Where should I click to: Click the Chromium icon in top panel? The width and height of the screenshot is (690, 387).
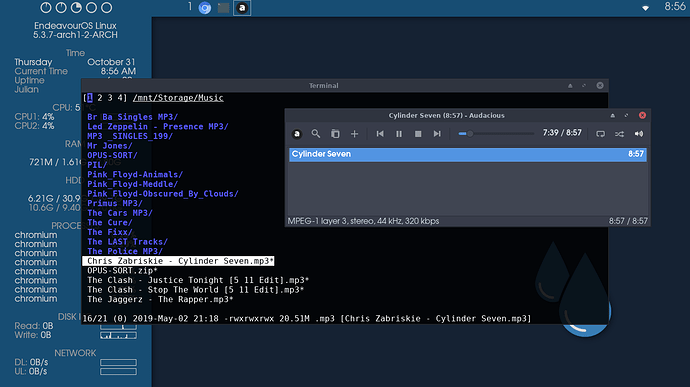tap(205, 8)
